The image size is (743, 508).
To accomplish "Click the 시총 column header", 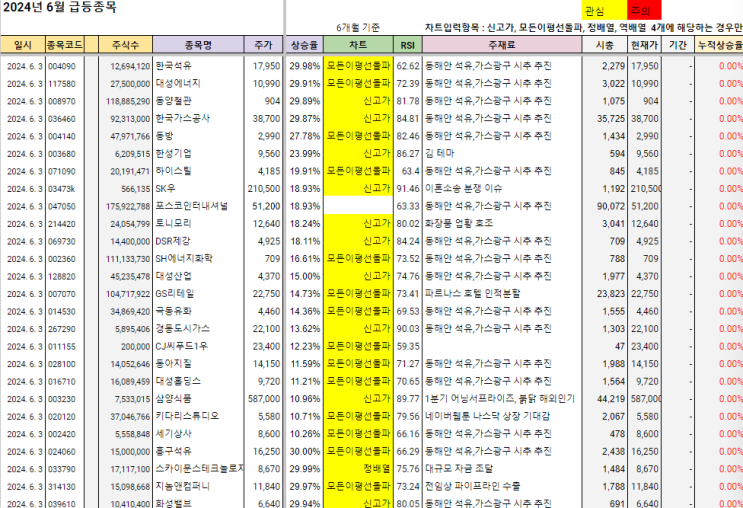I will pos(605,45).
